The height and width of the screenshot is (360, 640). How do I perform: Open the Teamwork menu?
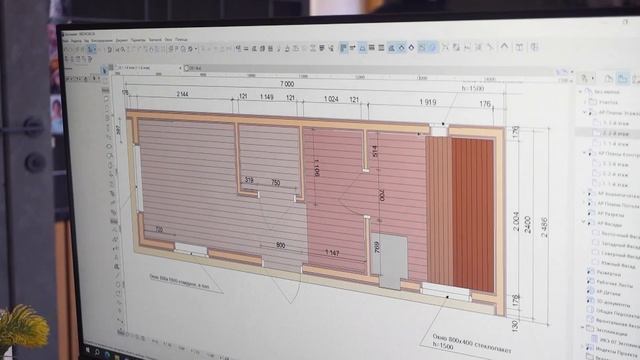[x=155, y=40]
